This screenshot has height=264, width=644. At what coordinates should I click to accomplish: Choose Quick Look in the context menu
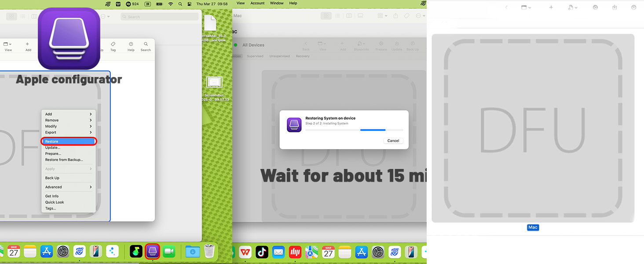point(69,202)
